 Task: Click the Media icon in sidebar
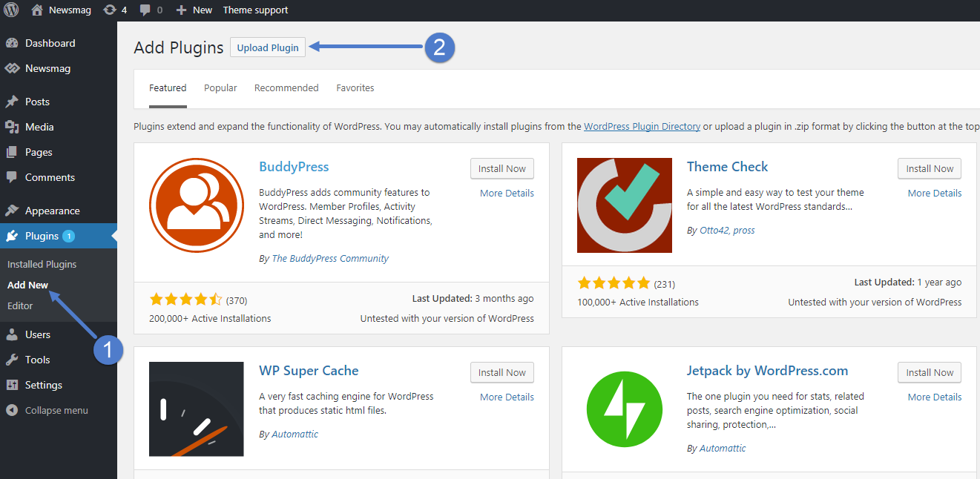coord(12,127)
